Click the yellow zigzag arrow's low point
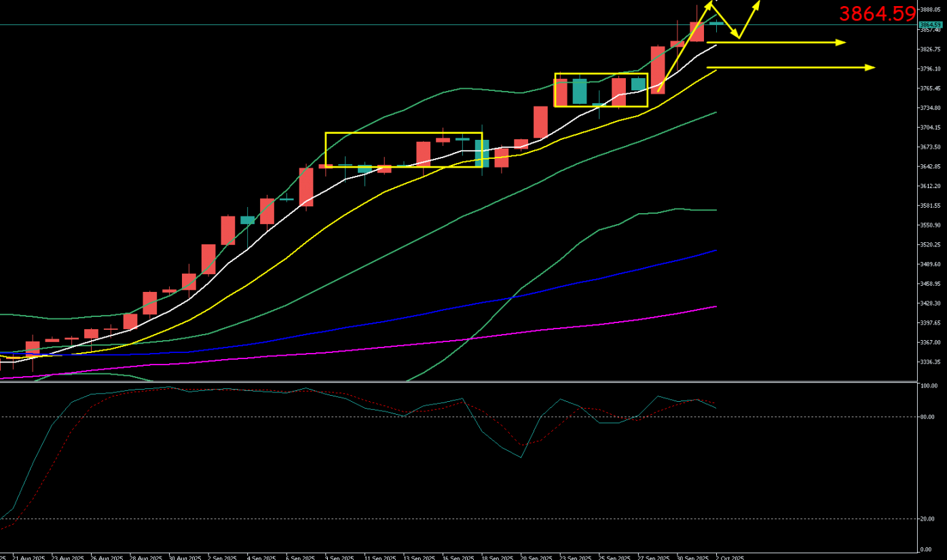 point(739,38)
